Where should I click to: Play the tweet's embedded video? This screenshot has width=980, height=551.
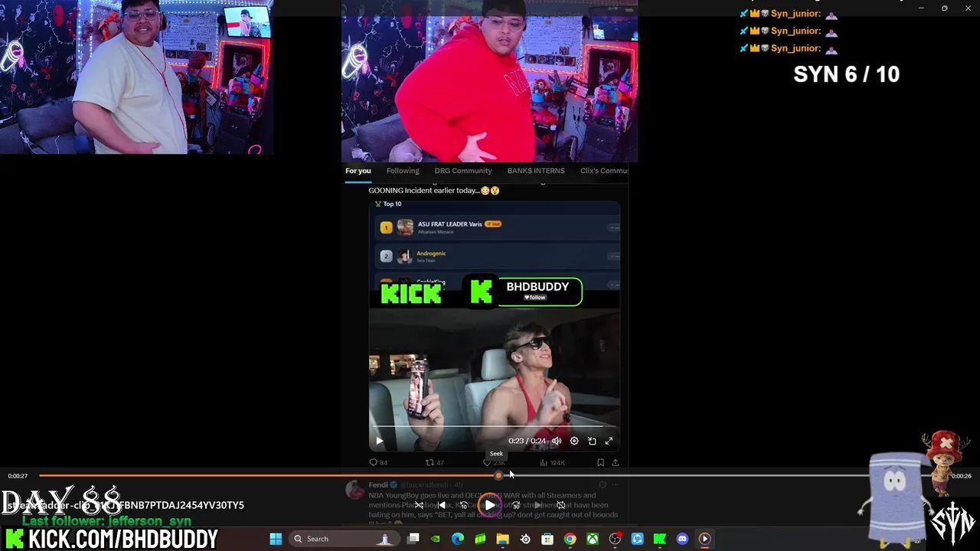click(379, 441)
